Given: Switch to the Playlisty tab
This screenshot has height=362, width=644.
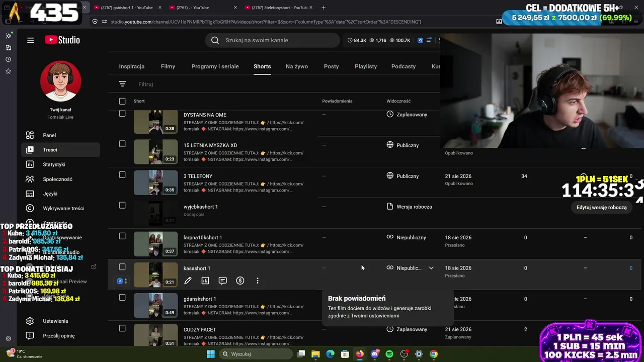Looking at the screenshot, I should (366, 66).
